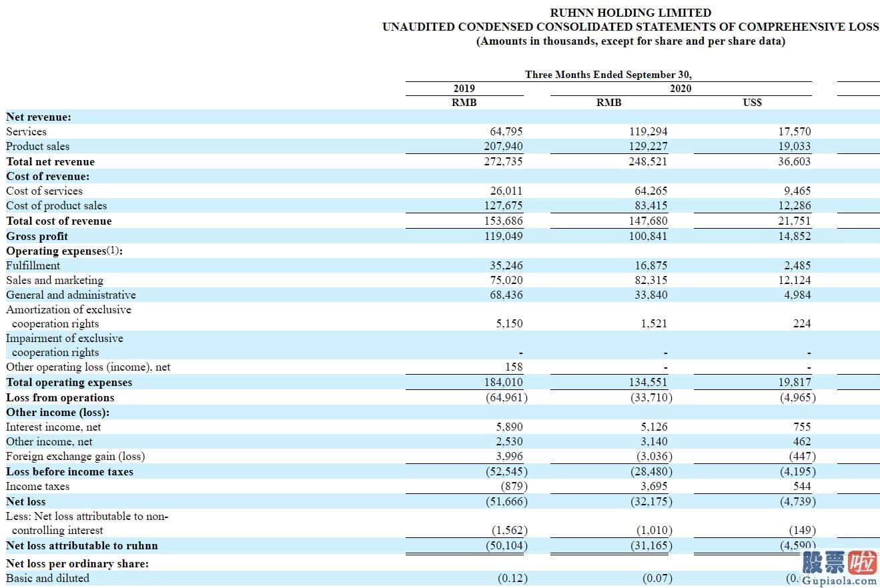Click General and administrative value 4,984
The width and height of the screenshot is (880, 588).
tap(798, 295)
